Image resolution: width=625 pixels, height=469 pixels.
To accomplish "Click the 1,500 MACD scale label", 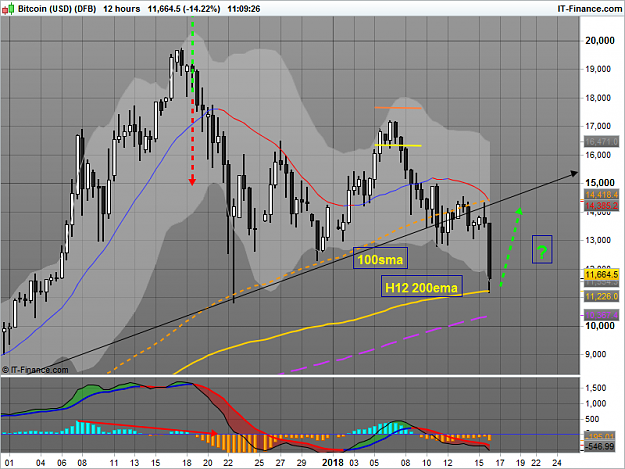I will point(595,388).
